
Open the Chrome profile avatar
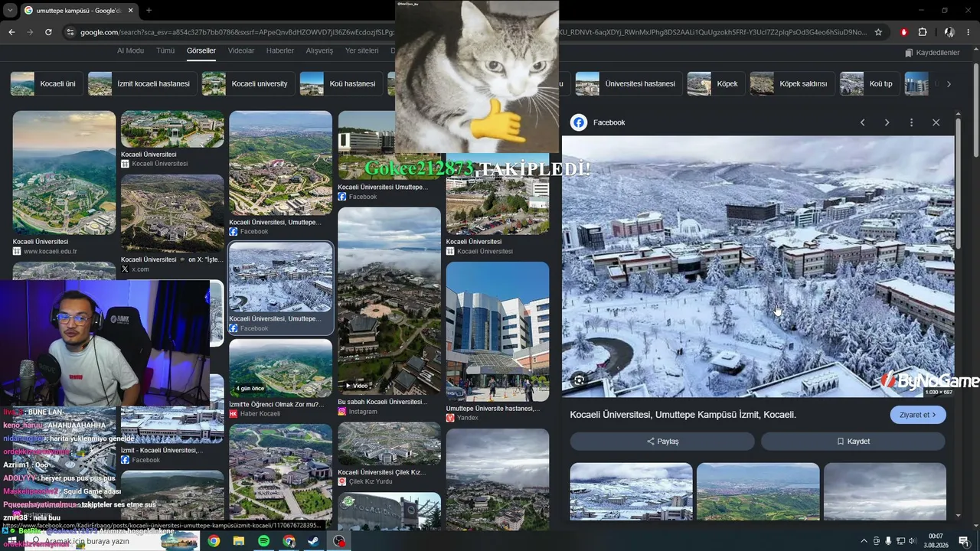[949, 32]
